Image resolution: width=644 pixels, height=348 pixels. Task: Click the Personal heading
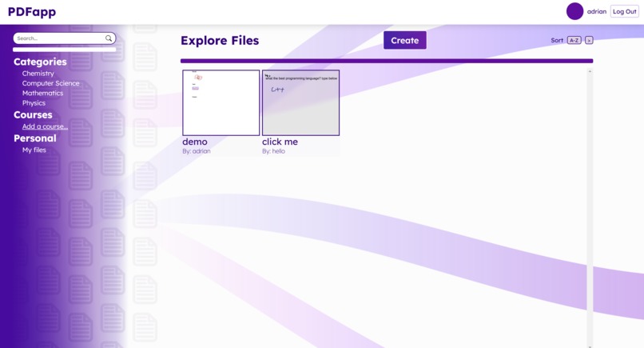35,138
